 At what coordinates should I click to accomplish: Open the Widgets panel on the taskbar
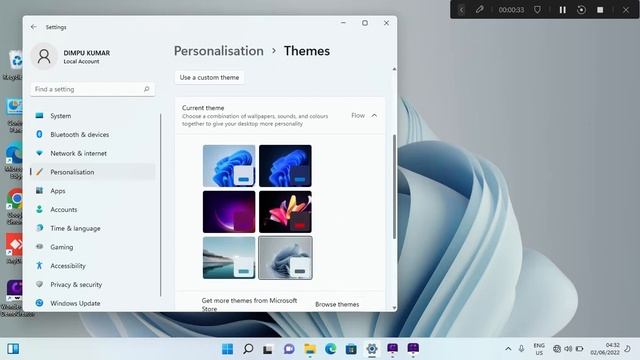click(13, 349)
